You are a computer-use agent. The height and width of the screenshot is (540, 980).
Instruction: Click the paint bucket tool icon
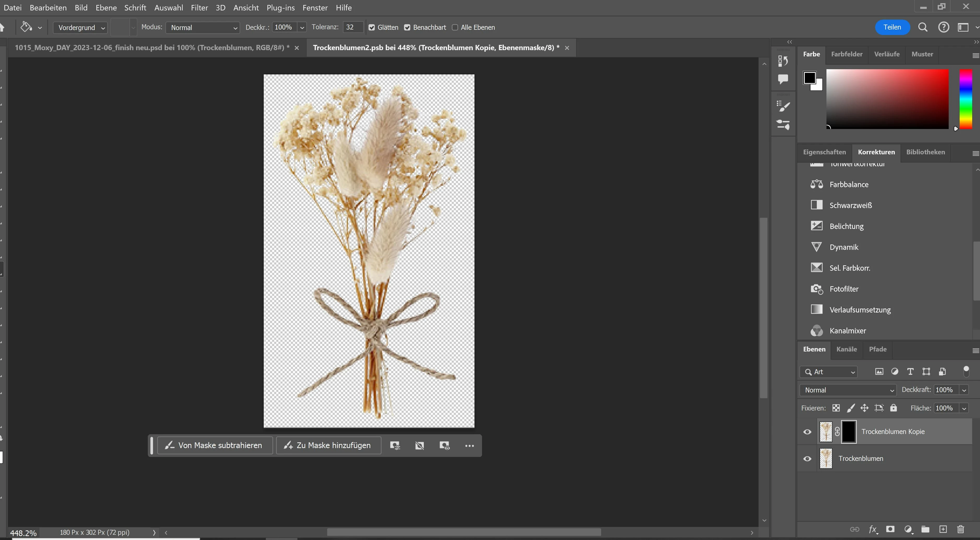pos(26,27)
